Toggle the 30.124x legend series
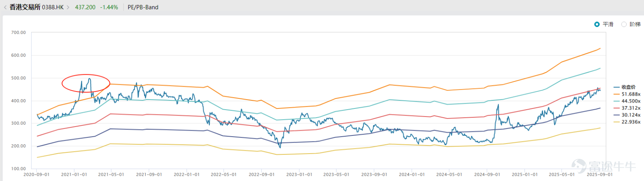Viewport: 644px width, 181px height. click(627, 115)
